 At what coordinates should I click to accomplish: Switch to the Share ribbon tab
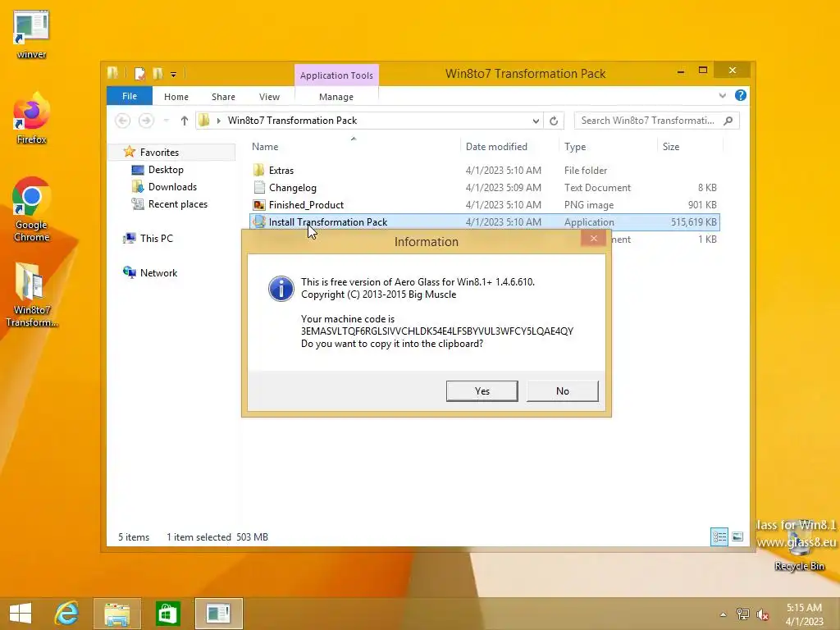tap(223, 97)
